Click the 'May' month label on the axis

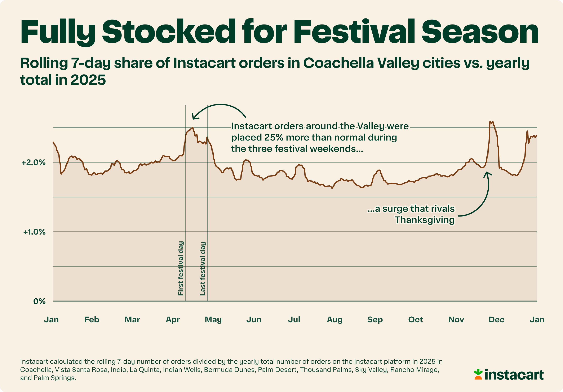coord(213,320)
